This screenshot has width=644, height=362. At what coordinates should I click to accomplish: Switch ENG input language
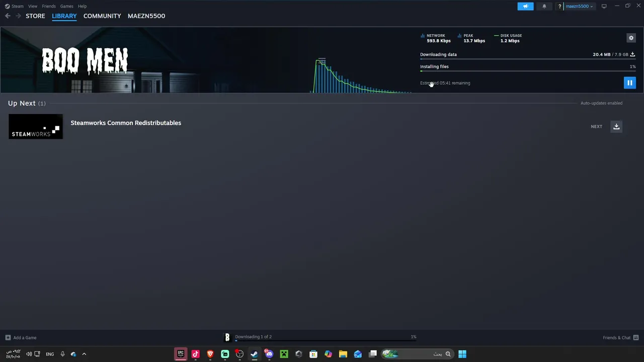tap(50, 354)
